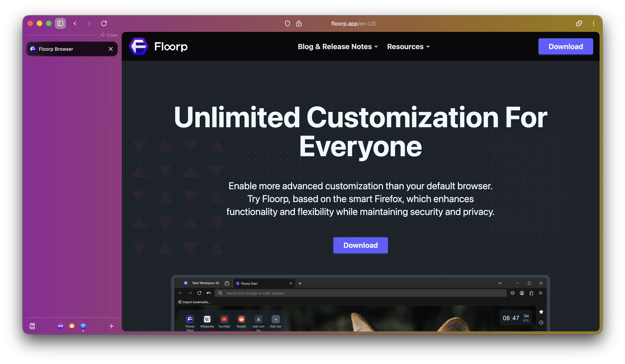Image resolution: width=625 pixels, height=364 pixels.
Task: Select the Floorp Browser tab
Action: (x=72, y=49)
